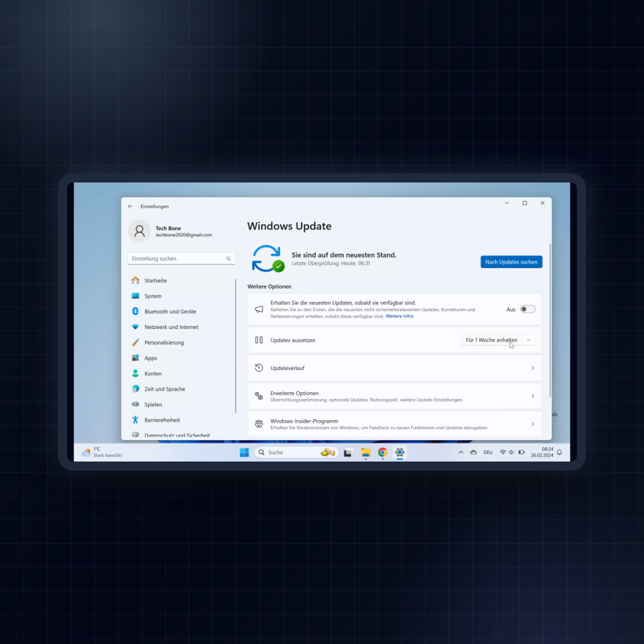Screen dimensions: 644x644
Task: Show hidden tray icons chevron
Action: (461, 452)
